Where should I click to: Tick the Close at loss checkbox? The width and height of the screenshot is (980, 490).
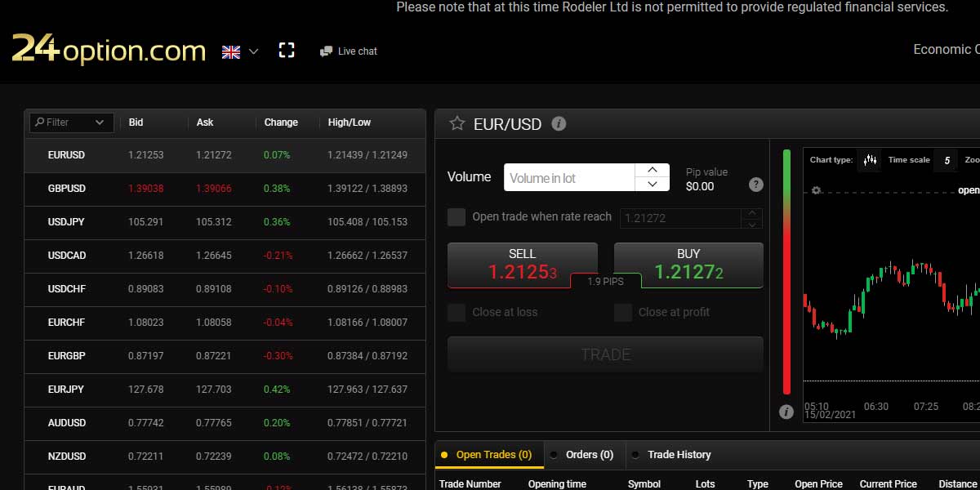457,312
